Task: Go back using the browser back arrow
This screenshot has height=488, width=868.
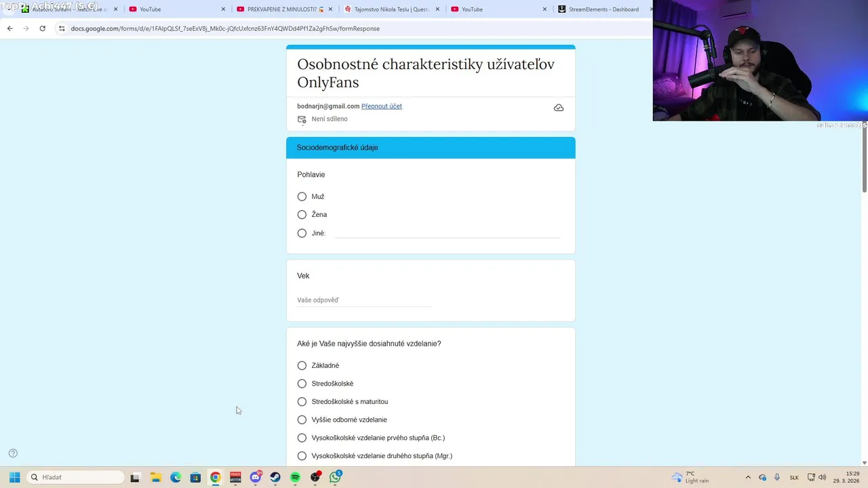Action: (x=9, y=28)
